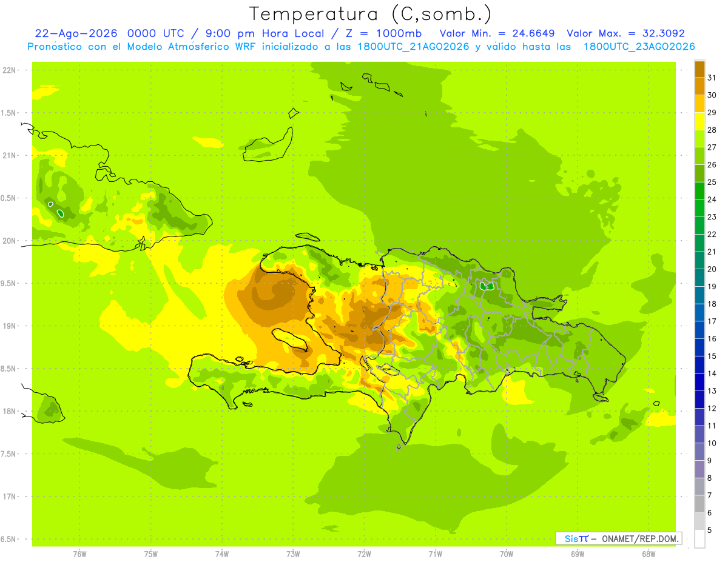
Task: Click the '69W' longitude axis label
Action: 578,554
